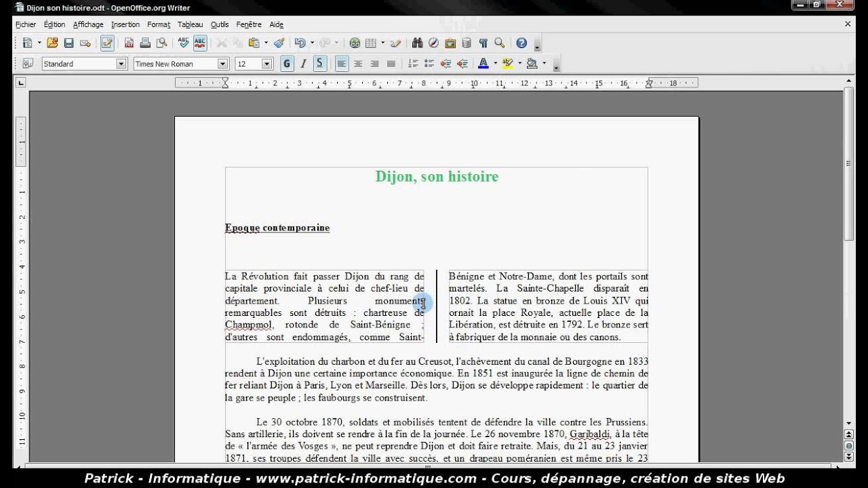Expand the Table insert dropdown arrow
The width and height of the screenshot is (868, 488).
[x=383, y=43]
